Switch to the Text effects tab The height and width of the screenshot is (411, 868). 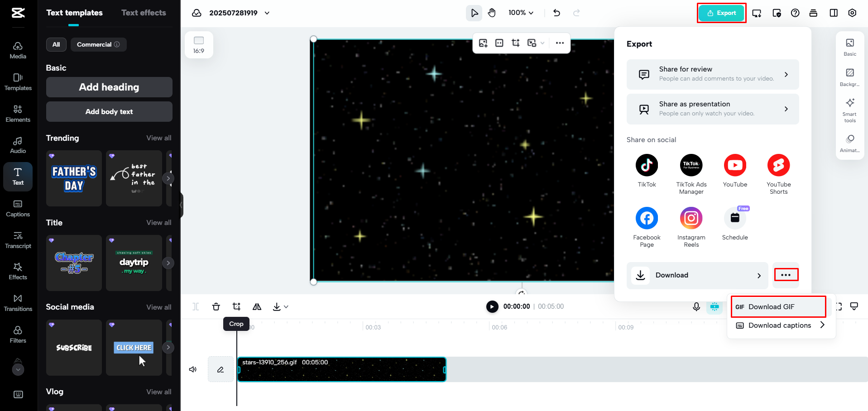[x=143, y=12]
